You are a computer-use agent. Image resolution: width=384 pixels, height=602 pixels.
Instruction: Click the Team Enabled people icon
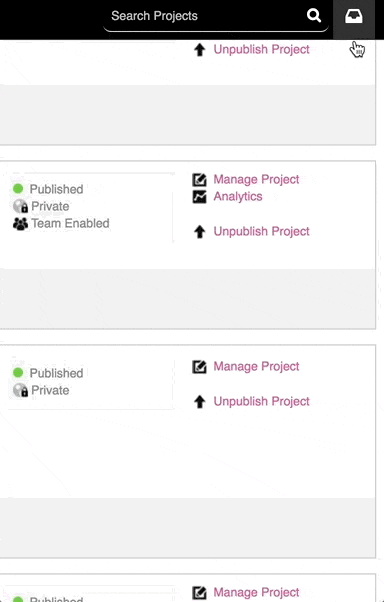20,223
